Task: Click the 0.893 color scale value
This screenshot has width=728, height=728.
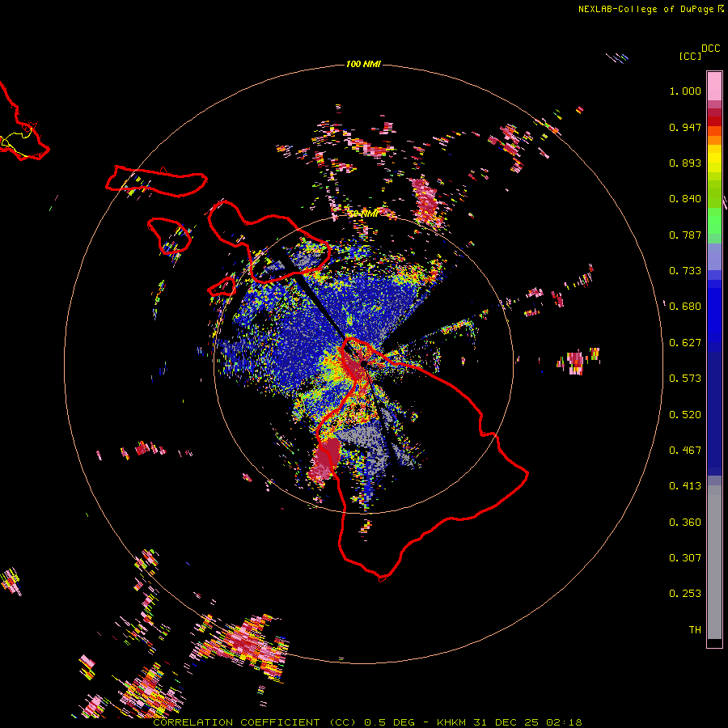Action: click(685, 163)
